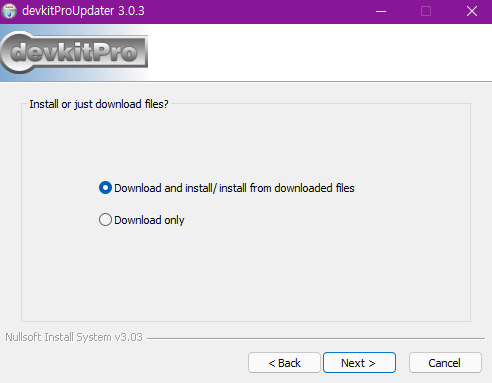492x383 pixels.
Task: Minimize the devkitProUpdater window
Action: point(381,11)
